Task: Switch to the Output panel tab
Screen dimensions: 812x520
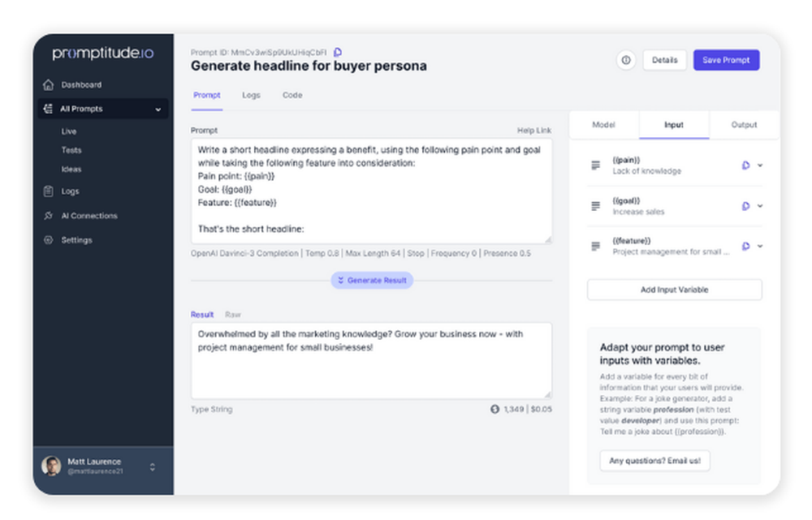Action: click(x=744, y=124)
